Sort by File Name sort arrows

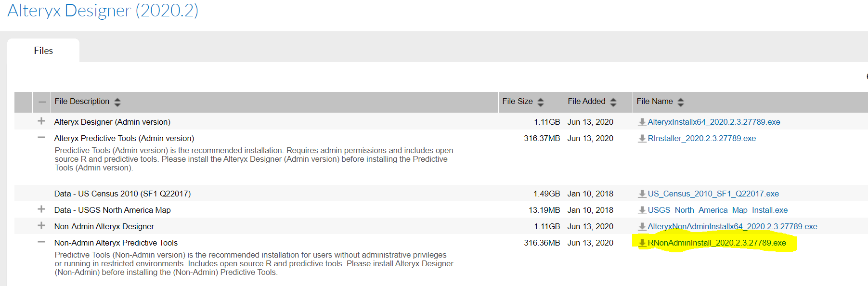click(x=681, y=102)
